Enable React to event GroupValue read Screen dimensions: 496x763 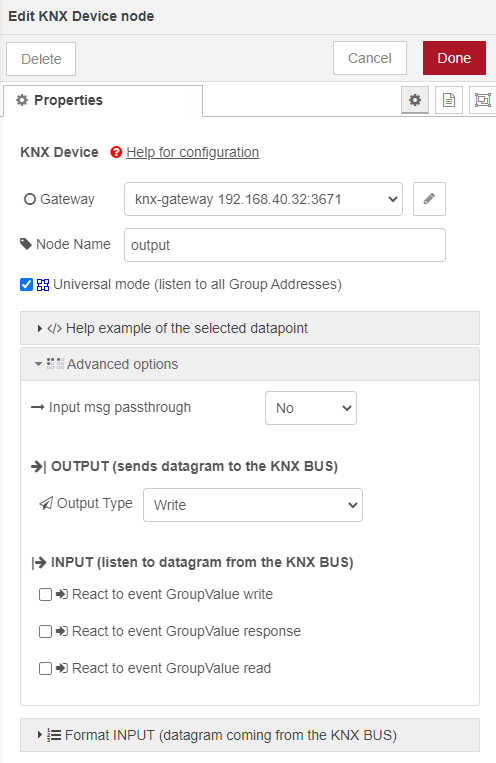point(45,669)
